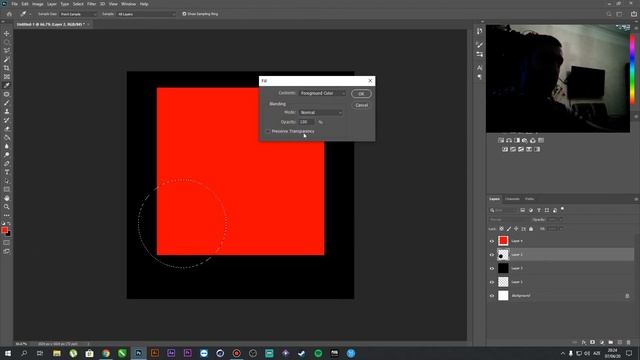Select the Rectangle shape tool

pyautogui.click(x=7, y=189)
